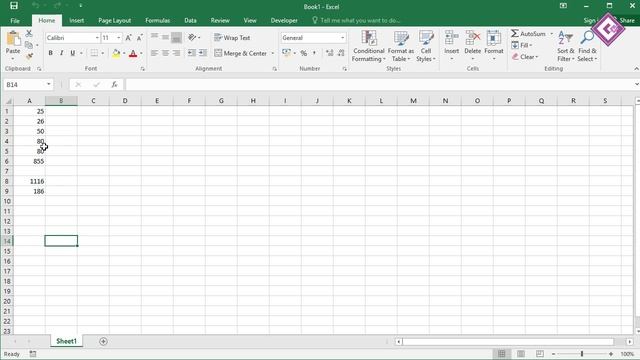The height and width of the screenshot is (360, 640).
Task: Open Sort & Filter menu
Action: (565, 46)
